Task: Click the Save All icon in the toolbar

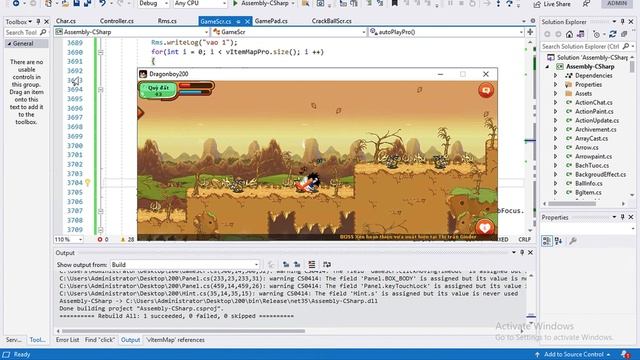Action: [87, 3]
